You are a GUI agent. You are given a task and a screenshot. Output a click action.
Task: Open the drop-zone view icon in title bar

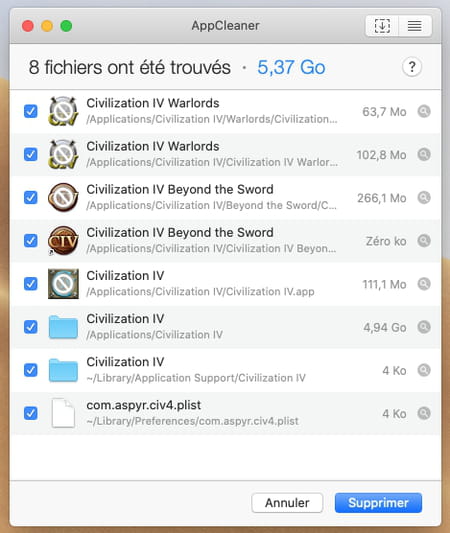click(x=382, y=26)
